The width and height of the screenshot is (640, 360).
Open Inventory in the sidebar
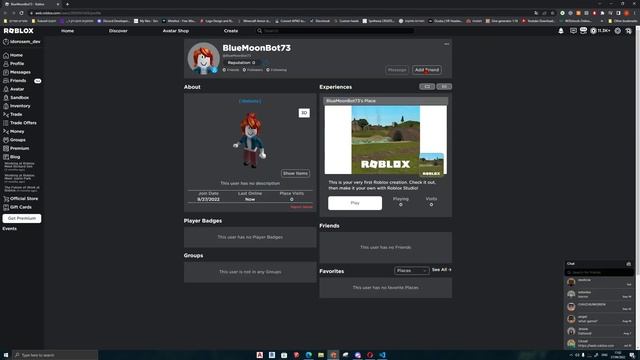coord(17,106)
